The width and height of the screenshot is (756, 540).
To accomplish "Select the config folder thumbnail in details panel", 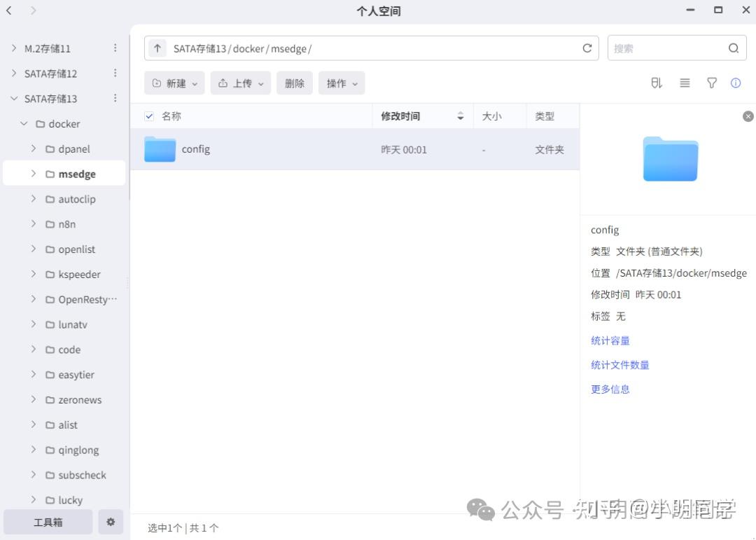I will tap(669, 159).
